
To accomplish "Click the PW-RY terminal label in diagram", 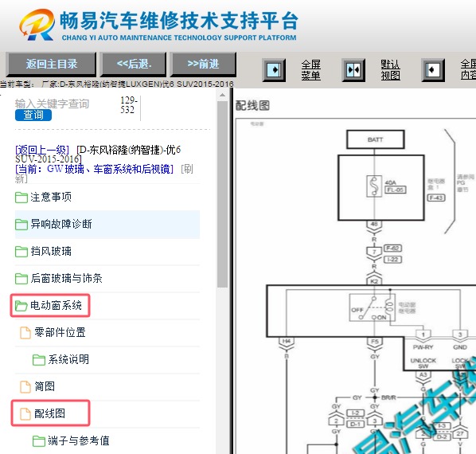I will (423, 347).
